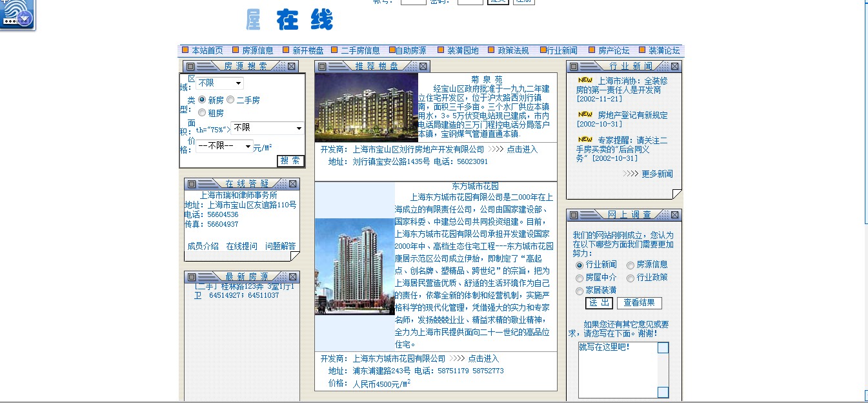Screen dimensions: 868x403
Task: Click the square icon left of 推荐楼盘 header
Action: tap(323, 67)
